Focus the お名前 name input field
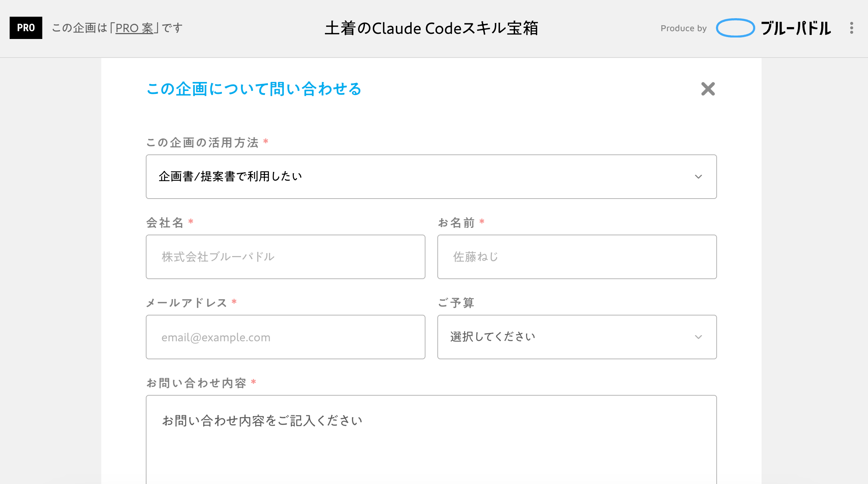The width and height of the screenshot is (868, 484). 577,257
